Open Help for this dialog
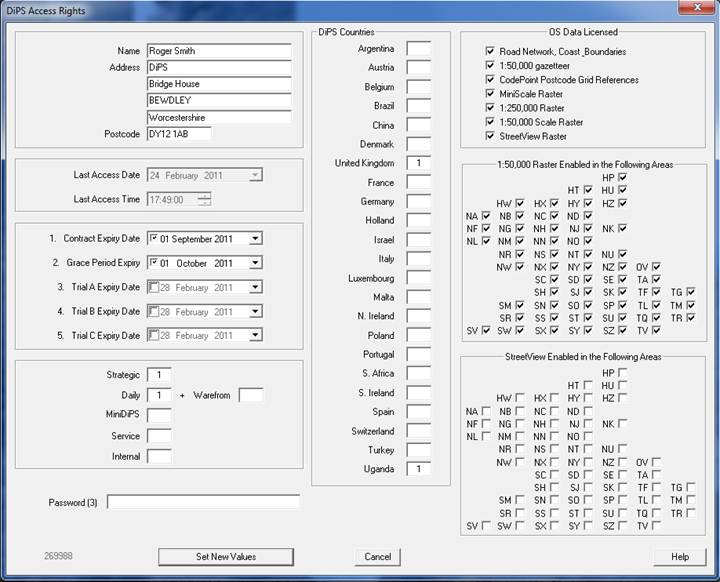The image size is (720, 582). (x=680, y=557)
